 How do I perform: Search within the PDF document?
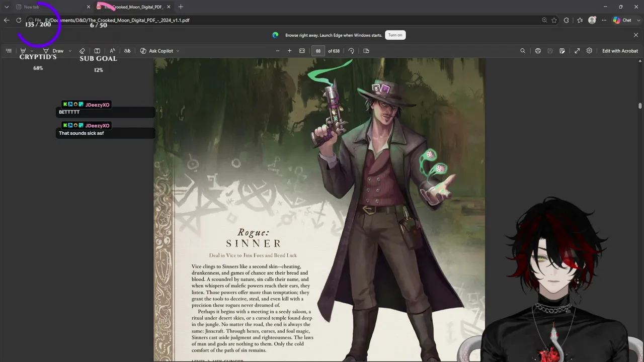tap(523, 51)
